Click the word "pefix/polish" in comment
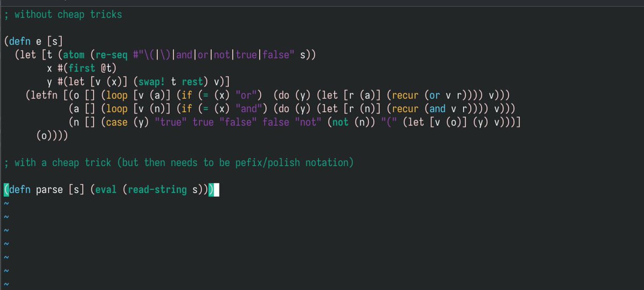Image resolution: width=644 pixels, height=290 pixels. coord(268,162)
